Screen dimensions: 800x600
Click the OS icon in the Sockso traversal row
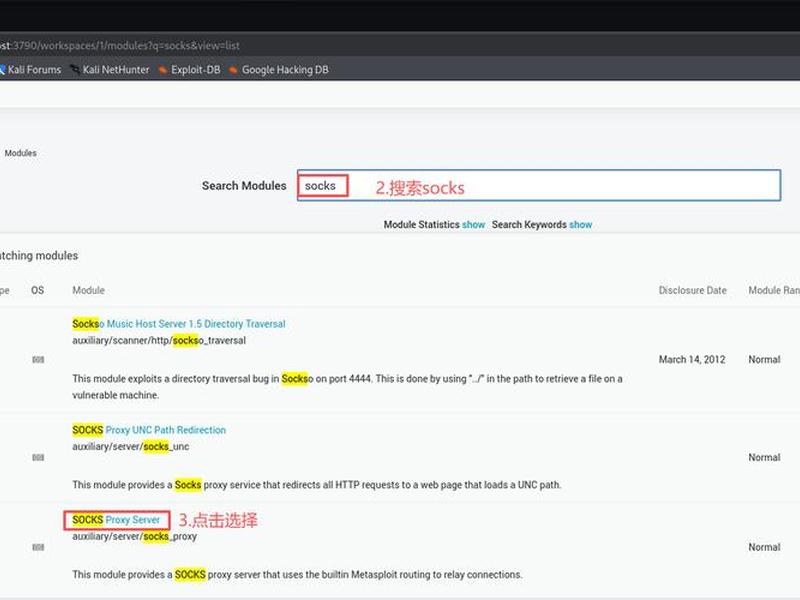tap(38, 360)
